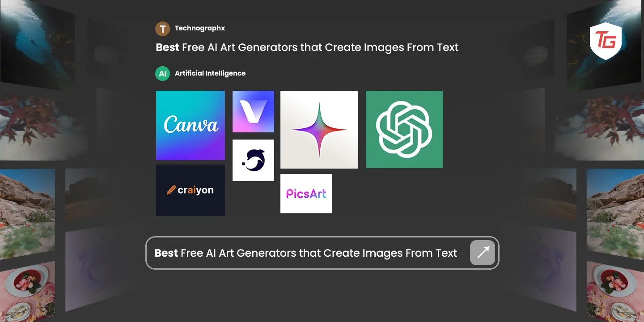The height and width of the screenshot is (322, 644).
Task: Open the Craiyon logo tile
Action: [x=190, y=190]
